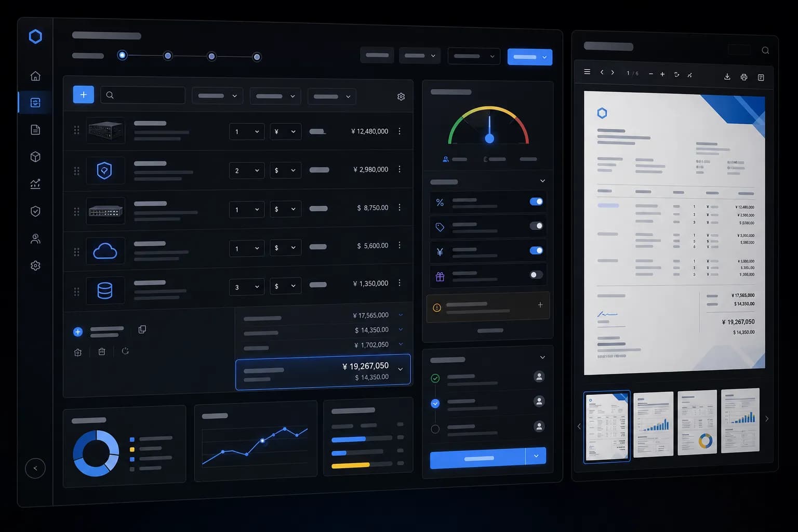Expand the ¥ 19,267,050 grand total chevron
Image resolution: width=798 pixels, height=532 pixels.
(x=401, y=369)
